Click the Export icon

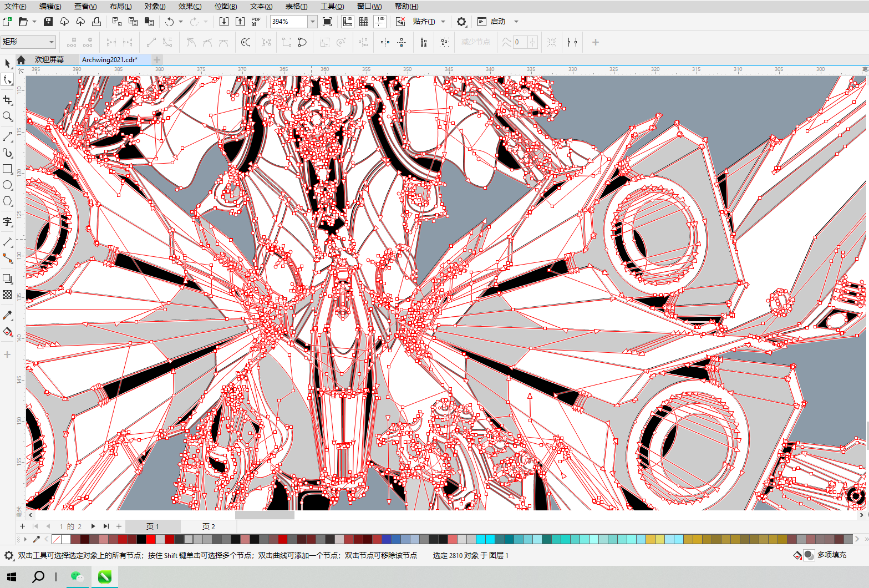[240, 22]
